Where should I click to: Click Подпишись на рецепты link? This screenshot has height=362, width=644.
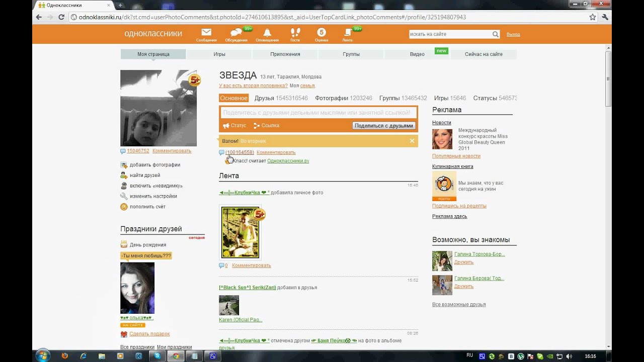click(x=459, y=206)
